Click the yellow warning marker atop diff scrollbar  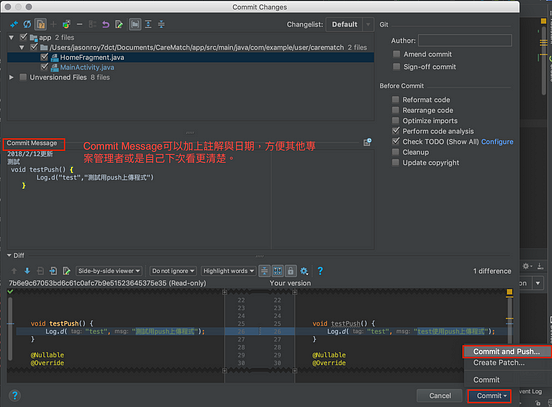tap(509, 292)
